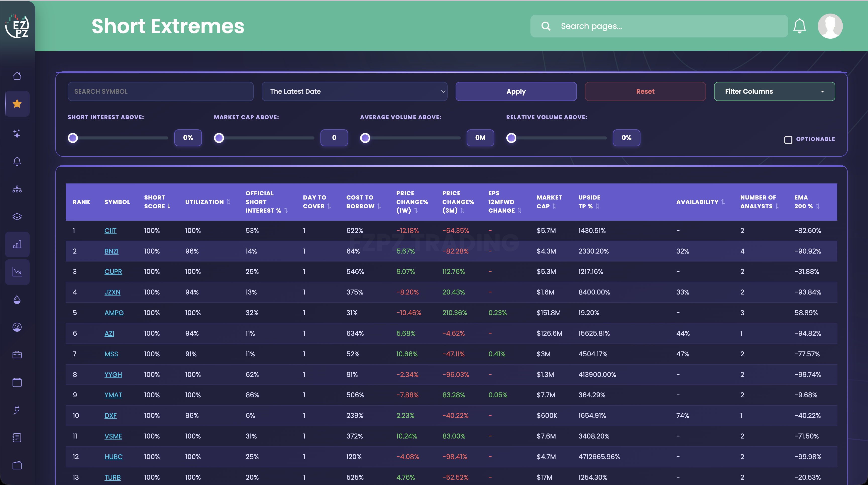The width and height of the screenshot is (868, 485).
Task: Open the VSME symbol link
Action: click(x=113, y=436)
